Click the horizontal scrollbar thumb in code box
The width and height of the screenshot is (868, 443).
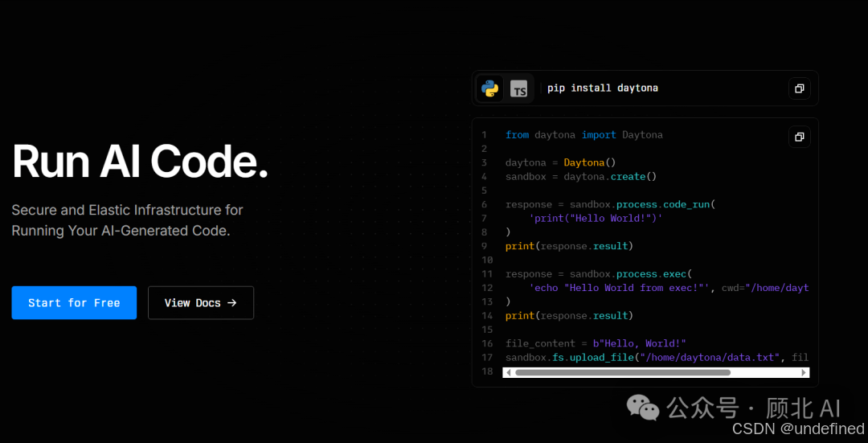coord(623,373)
